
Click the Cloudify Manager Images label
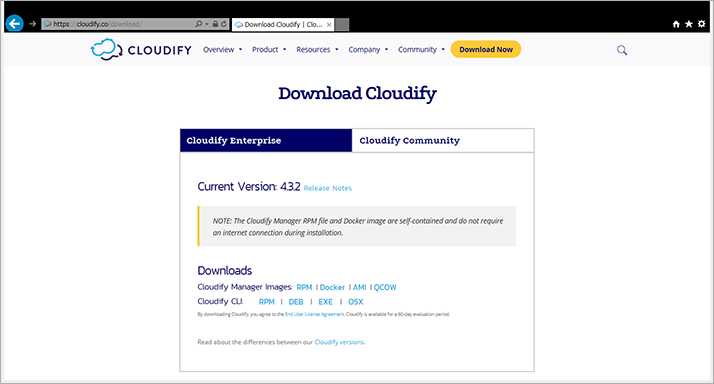coord(245,287)
